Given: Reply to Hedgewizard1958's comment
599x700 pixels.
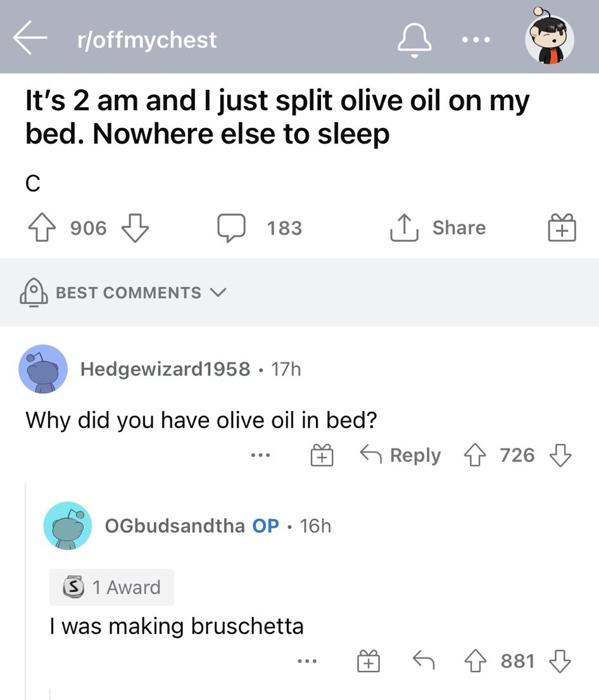Looking at the screenshot, I should point(400,455).
